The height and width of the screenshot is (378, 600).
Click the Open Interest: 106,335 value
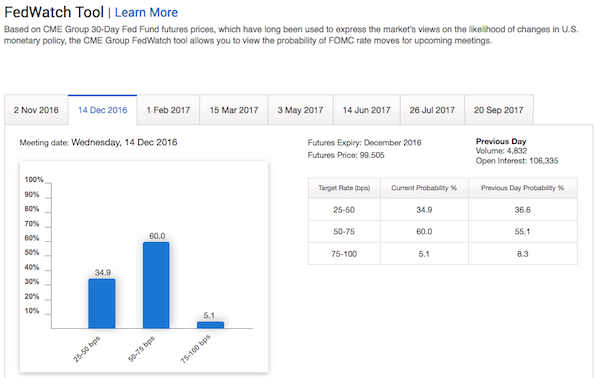517,161
